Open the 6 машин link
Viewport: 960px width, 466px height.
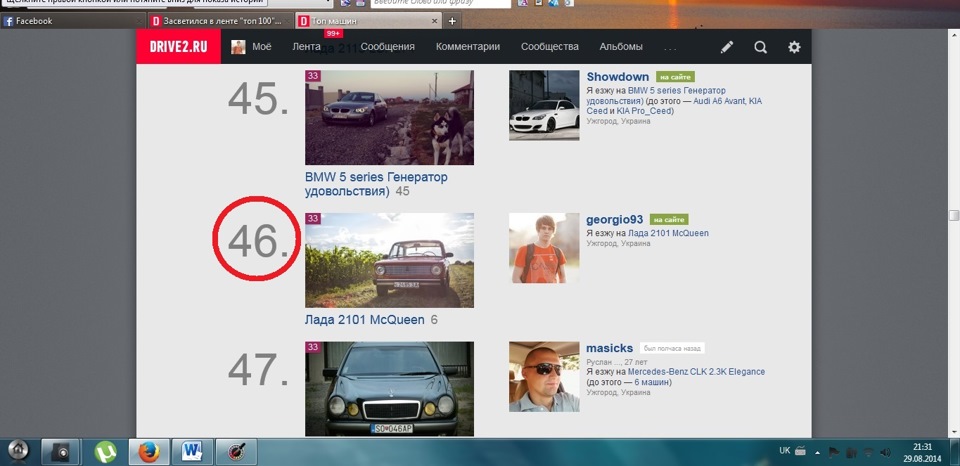pyautogui.click(x=651, y=382)
